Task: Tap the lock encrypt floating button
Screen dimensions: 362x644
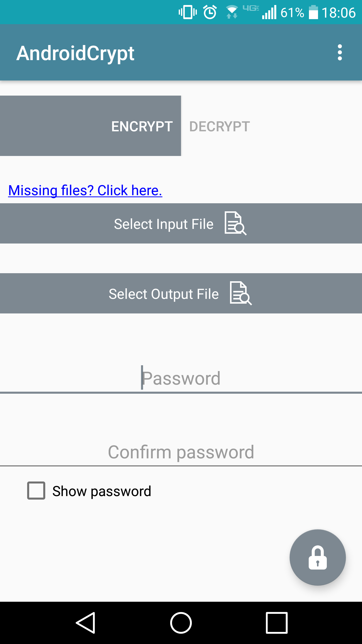Action: [x=318, y=557]
